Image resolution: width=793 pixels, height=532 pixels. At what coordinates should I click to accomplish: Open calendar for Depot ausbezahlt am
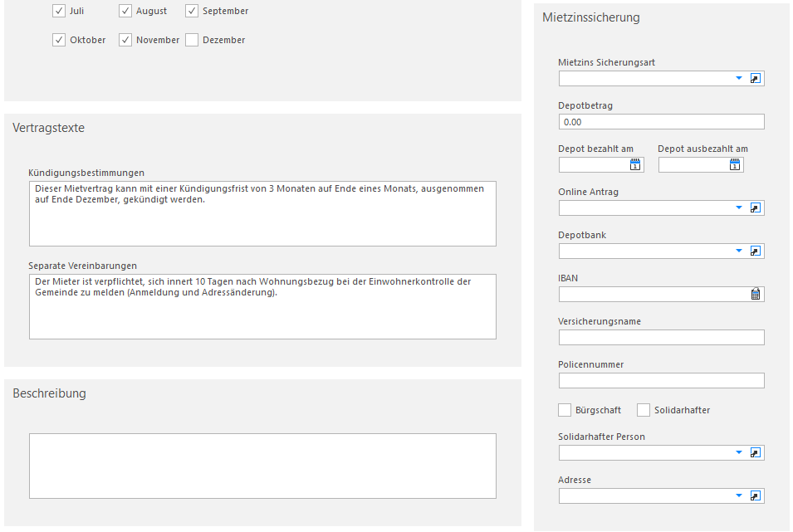pyautogui.click(x=735, y=164)
